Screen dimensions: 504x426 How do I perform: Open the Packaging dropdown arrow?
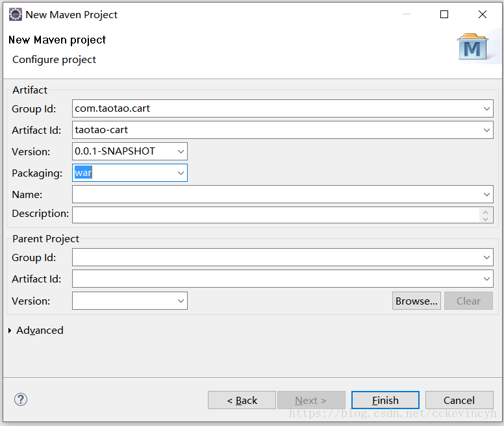181,173
